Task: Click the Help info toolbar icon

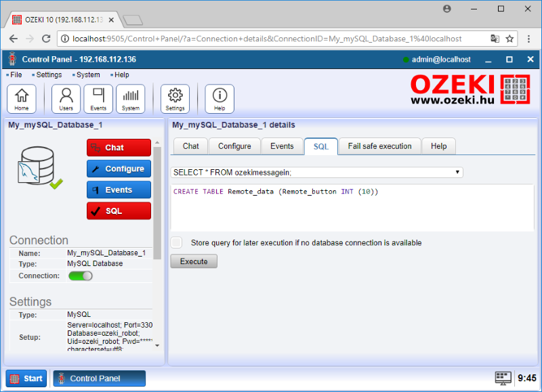Action: click(220, 99)
